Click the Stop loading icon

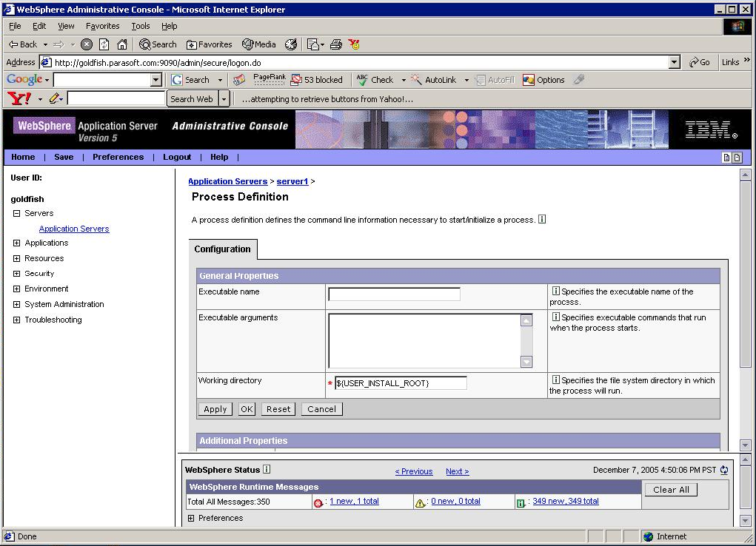87,44
